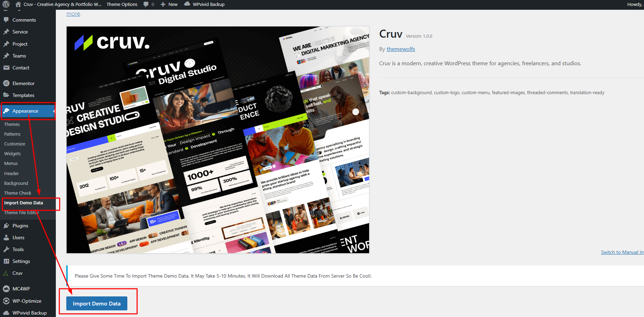Open the MC4WP sidebar icon
Viewport: 644px width, 317px height.
pyautogui.click(x=6, y=289)
